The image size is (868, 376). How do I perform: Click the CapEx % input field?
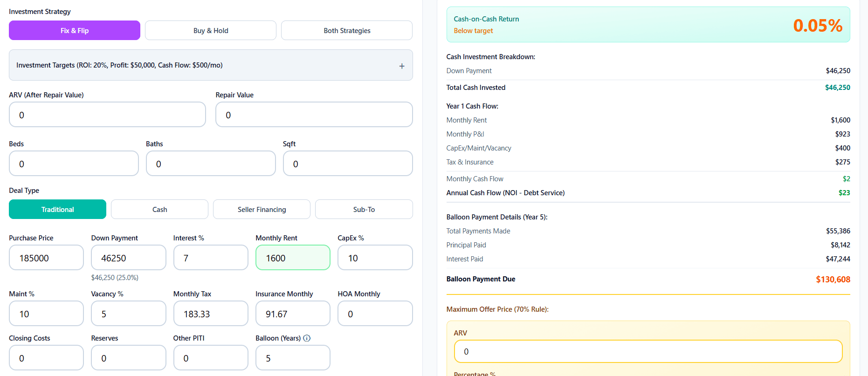tap(375, 258)
